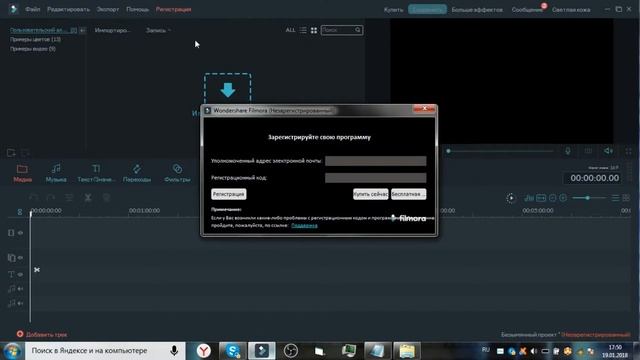Open Сообщение notifications
Viewport: 640px width, 360px height.
527,9
